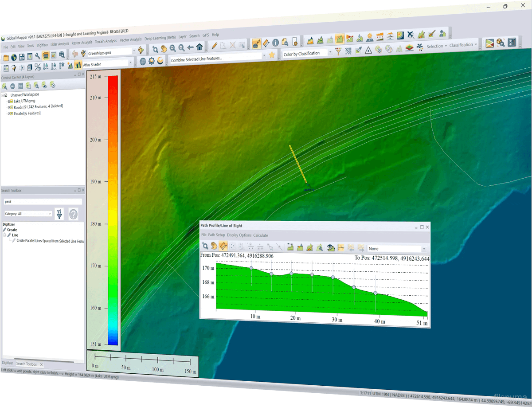Viewport: 532px width, 407px height.
Task: Open Path Setup menu in Path Profile
Action: click(x=217, y=235)
